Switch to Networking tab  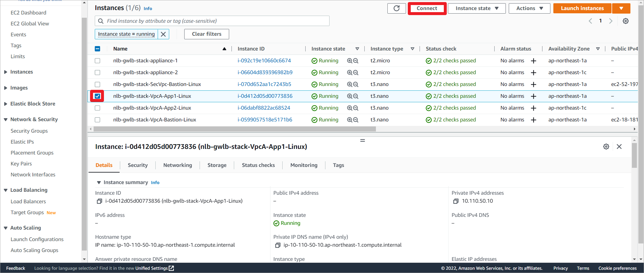177,165
